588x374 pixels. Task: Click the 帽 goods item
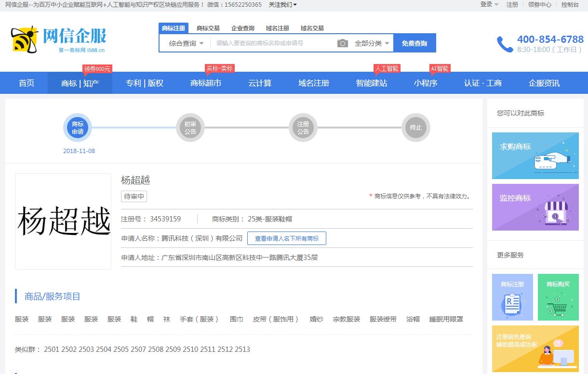(150, 319)
